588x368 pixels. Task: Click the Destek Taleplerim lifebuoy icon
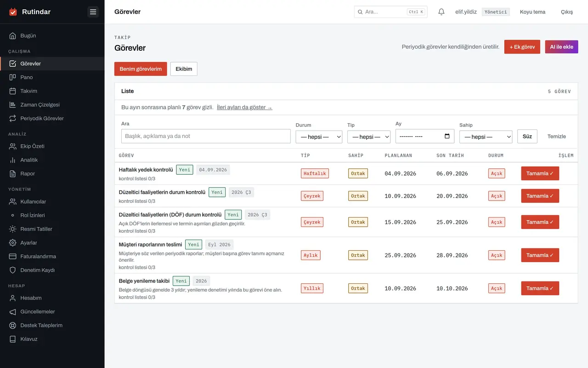tap(13, 326)
